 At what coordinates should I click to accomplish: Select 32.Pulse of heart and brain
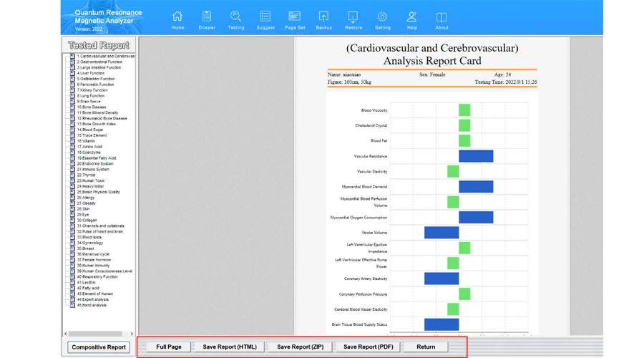coord(100,231)
